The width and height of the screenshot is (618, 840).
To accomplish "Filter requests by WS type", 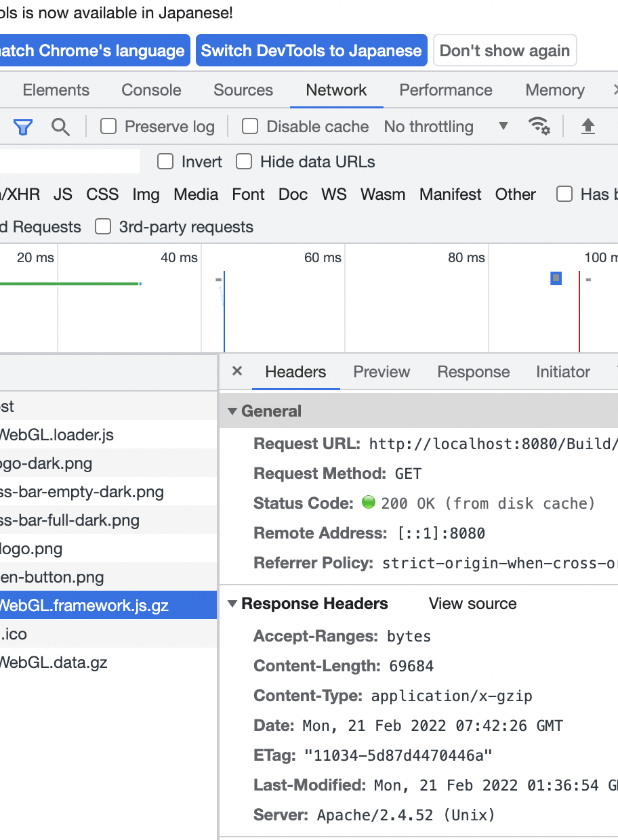I will point(334,194).
